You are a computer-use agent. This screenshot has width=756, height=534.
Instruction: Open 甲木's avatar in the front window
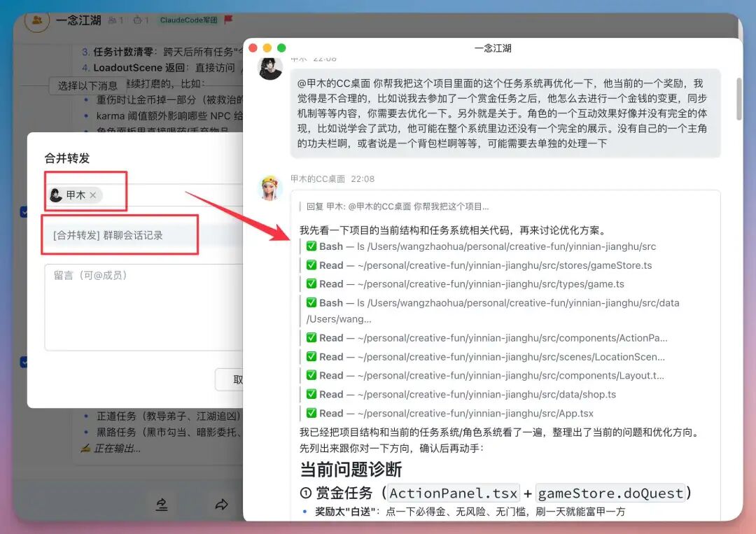coord(270,68)
